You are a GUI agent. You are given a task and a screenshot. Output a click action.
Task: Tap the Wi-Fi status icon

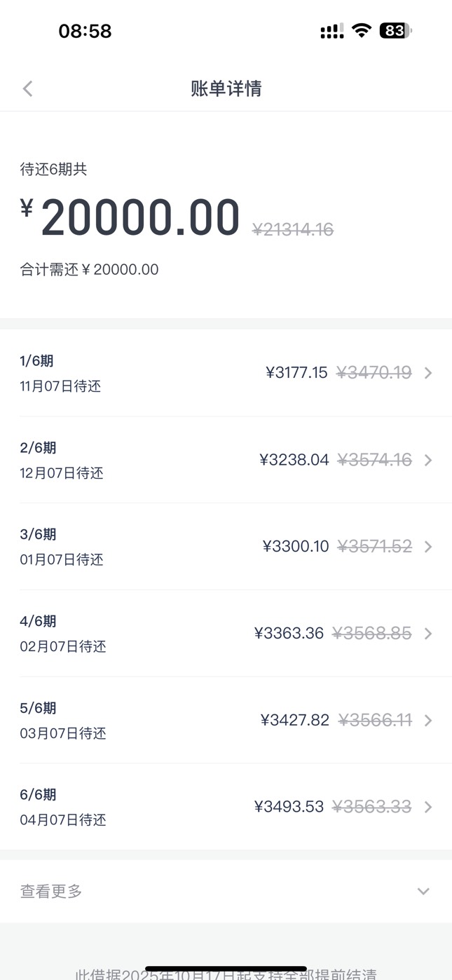[x=362, y=31]
